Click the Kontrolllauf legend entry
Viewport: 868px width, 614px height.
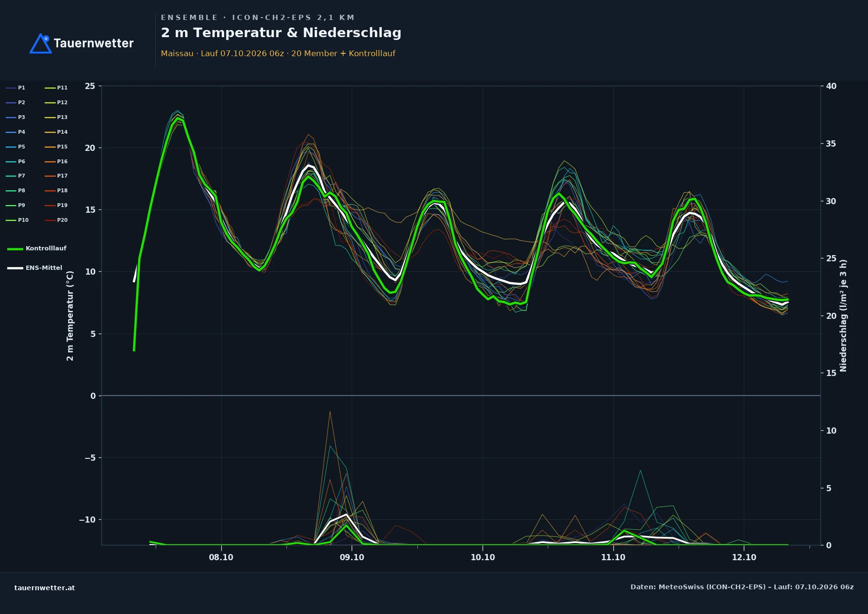tap(37, 248)
